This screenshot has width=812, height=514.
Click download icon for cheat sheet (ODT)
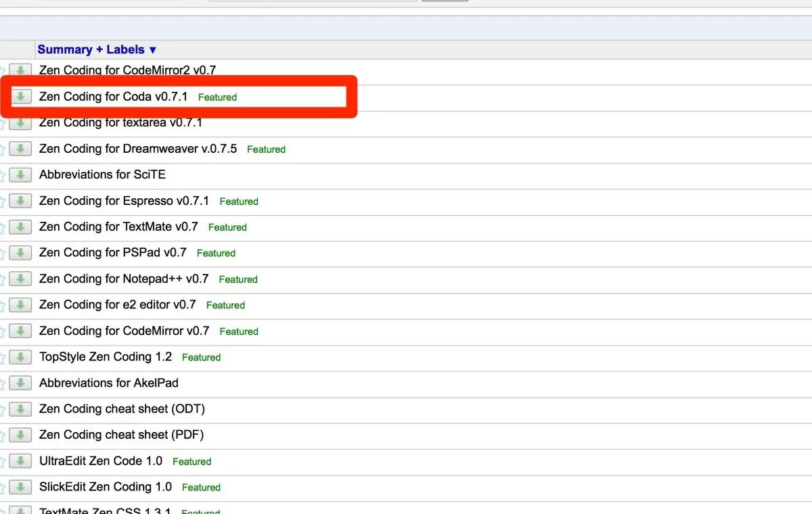click(20, 408)
